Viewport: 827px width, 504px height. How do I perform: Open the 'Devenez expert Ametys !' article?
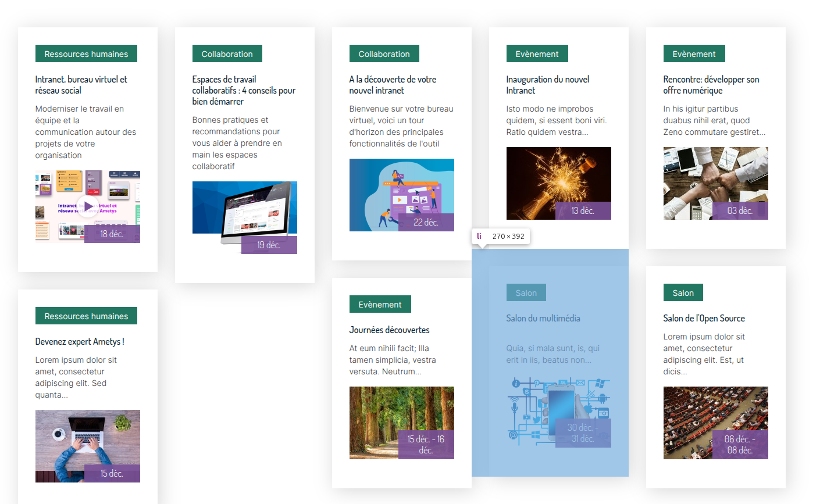click(80, 342)
